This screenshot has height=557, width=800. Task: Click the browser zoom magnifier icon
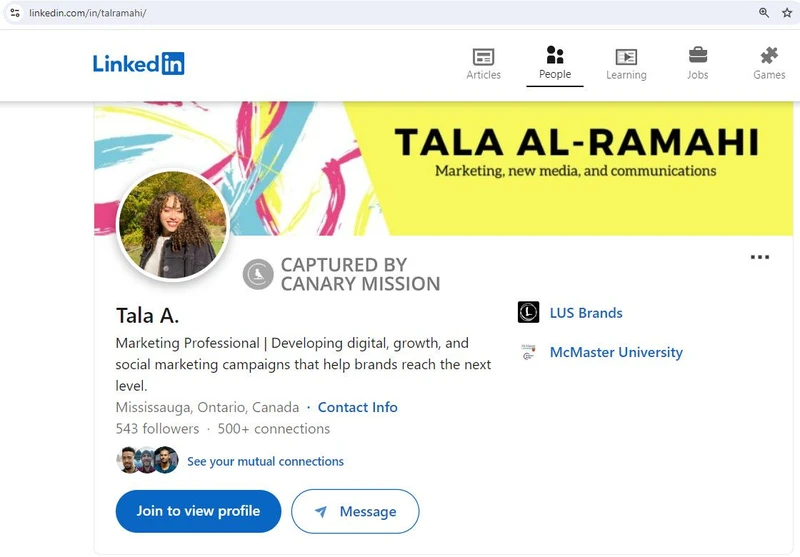click(764, 13)
